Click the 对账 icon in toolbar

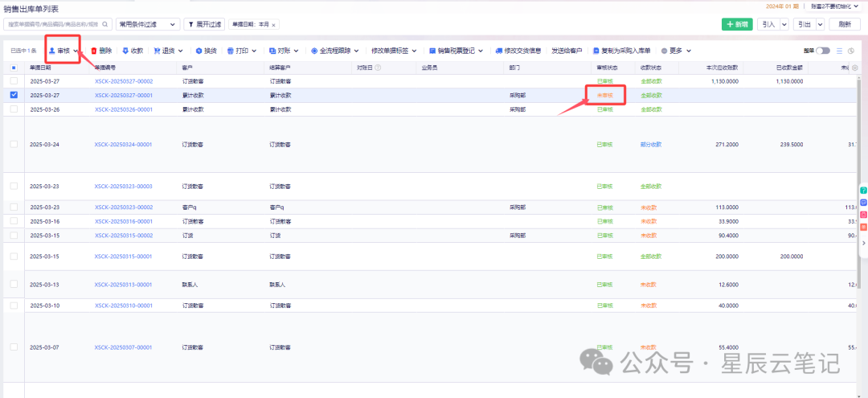(x=272, y=51)
